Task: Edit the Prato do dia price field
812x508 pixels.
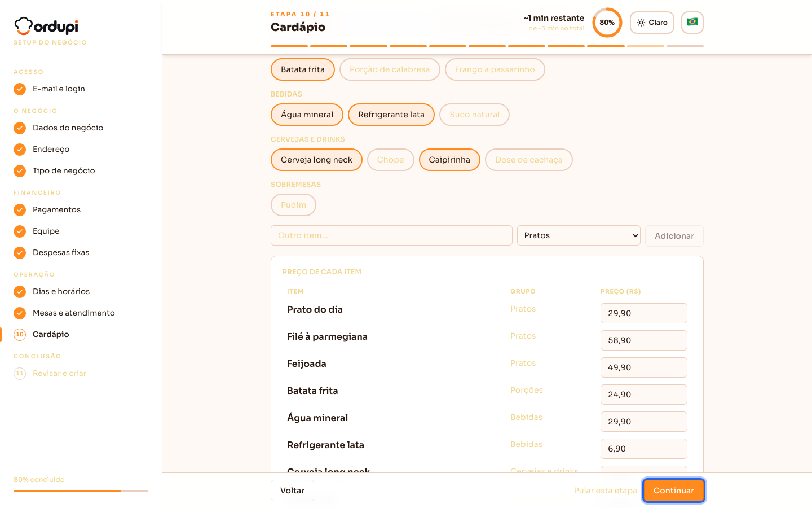Action: coord(644,313)
